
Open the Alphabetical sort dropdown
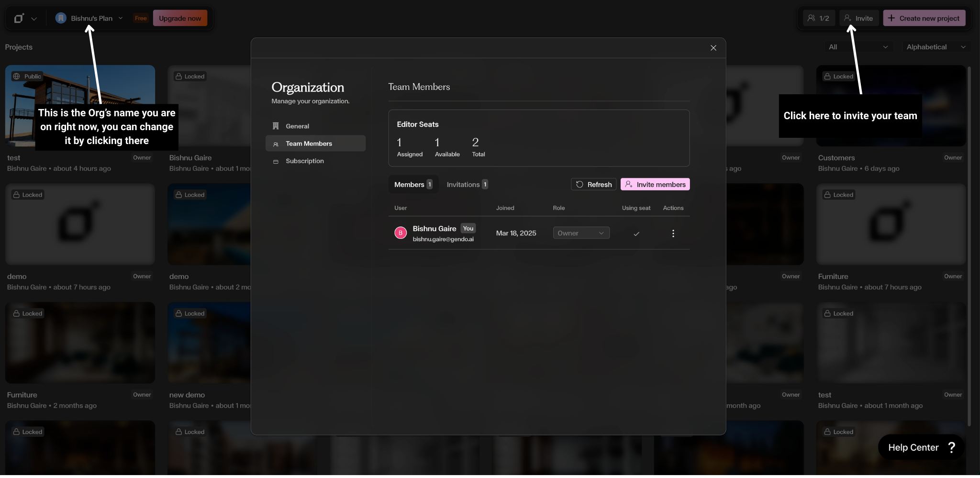coord(935,46)
